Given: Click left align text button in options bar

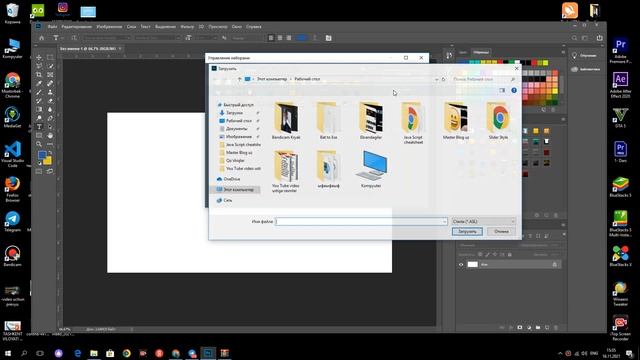Looking at the screenshot, I should [x=271, y=38].
